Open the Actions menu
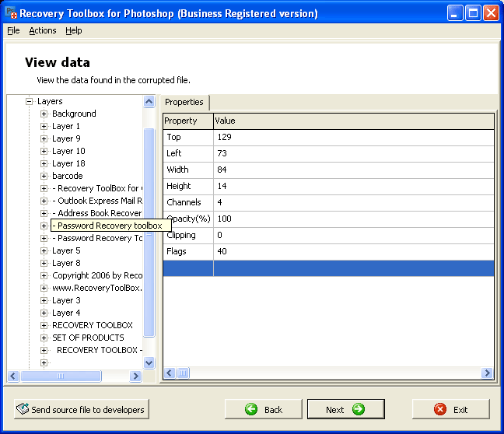 coord(43,30)
